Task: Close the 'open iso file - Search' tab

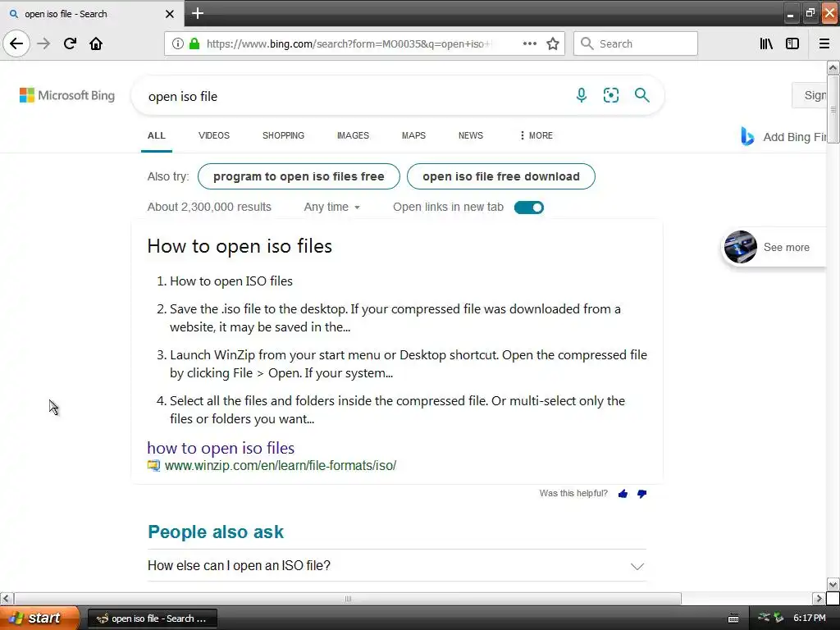Action: [x=170, y=14]
